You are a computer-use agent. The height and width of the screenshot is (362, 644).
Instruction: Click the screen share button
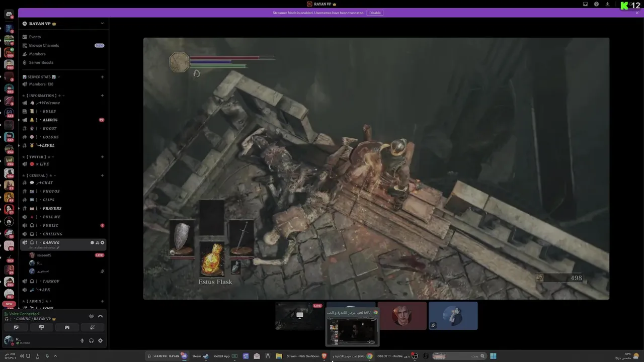[41, 327]
